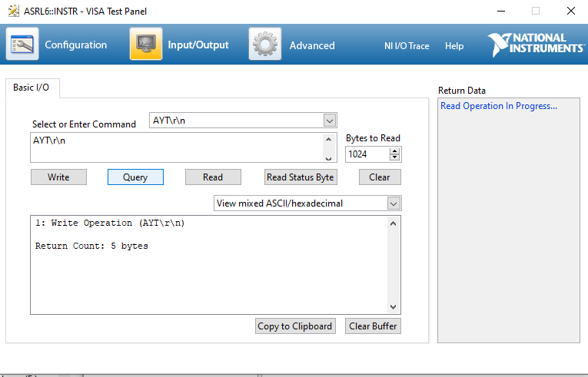
Task: Open the NI I/O Trace menu
Action: click(407, 45)
